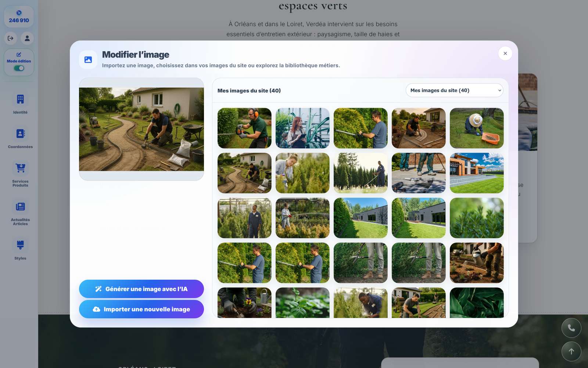
Task: Select thumbnail of man laying circular paving stones
Action: [419, 128]
